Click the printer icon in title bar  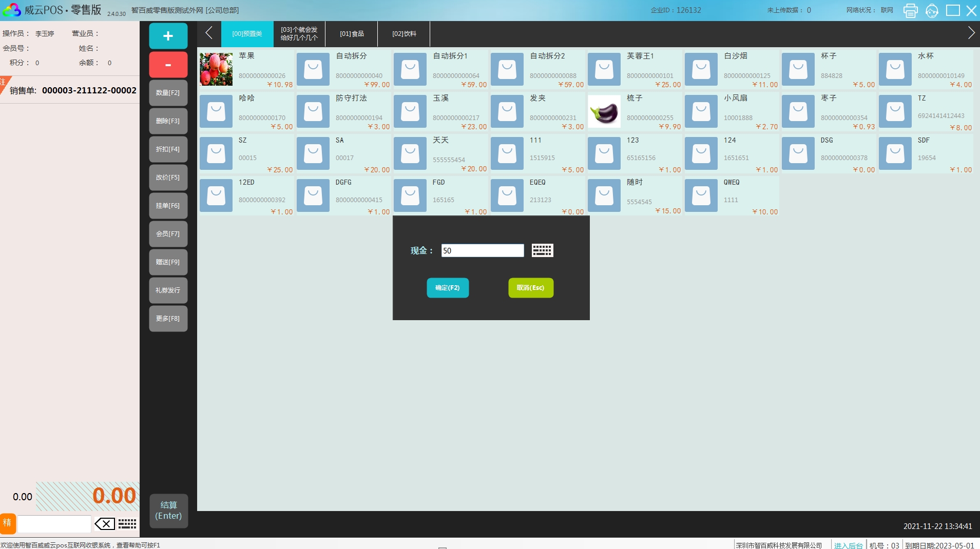tap(910, 10)
